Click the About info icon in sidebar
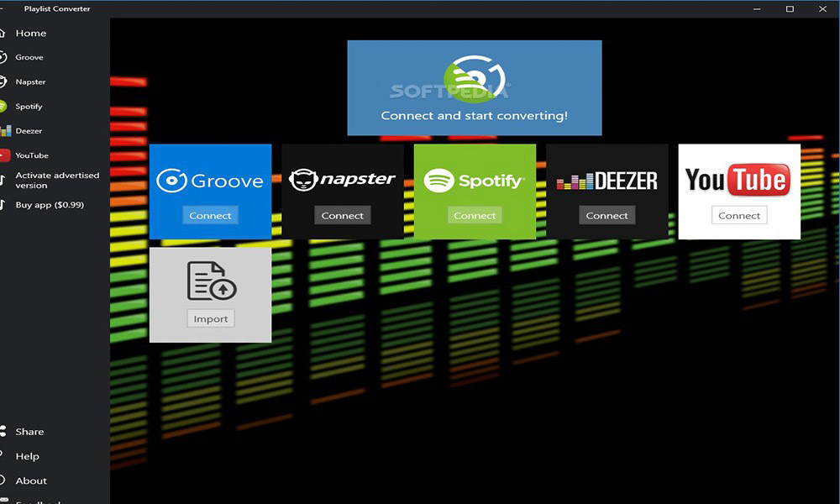The image size is (840, 504). click(3, 480)
